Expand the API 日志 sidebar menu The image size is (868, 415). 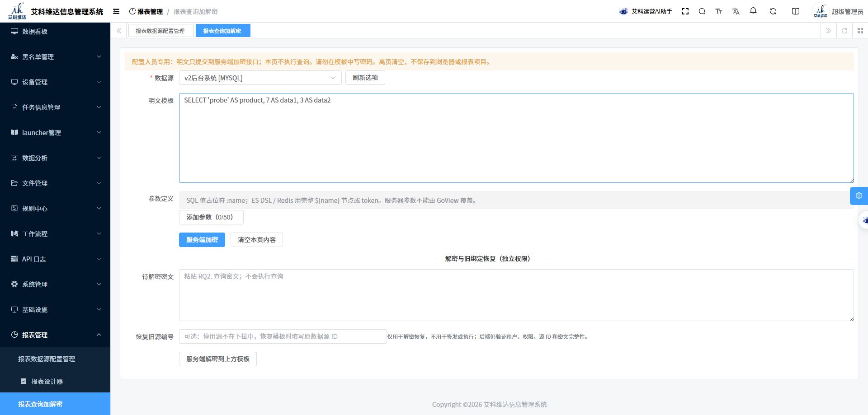point(55,259)
